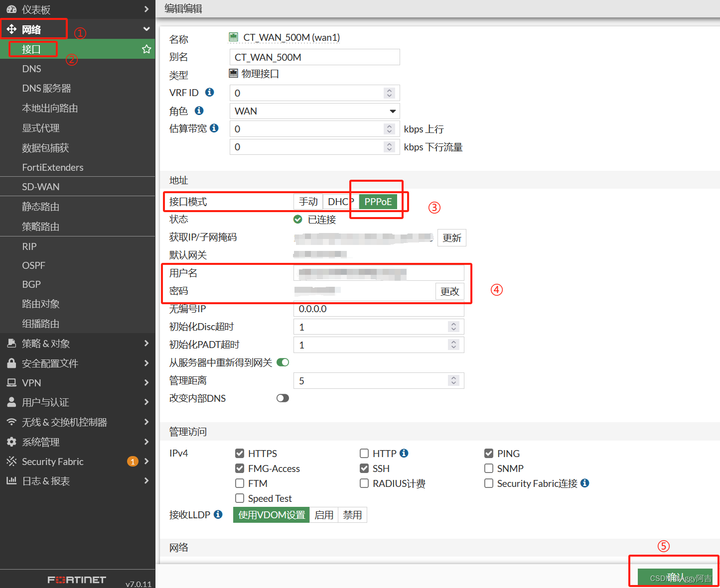The height and width of the screenshot is (588, 720).
Task: Select PPPoE interface mode
Action: [x=378, y=202]
